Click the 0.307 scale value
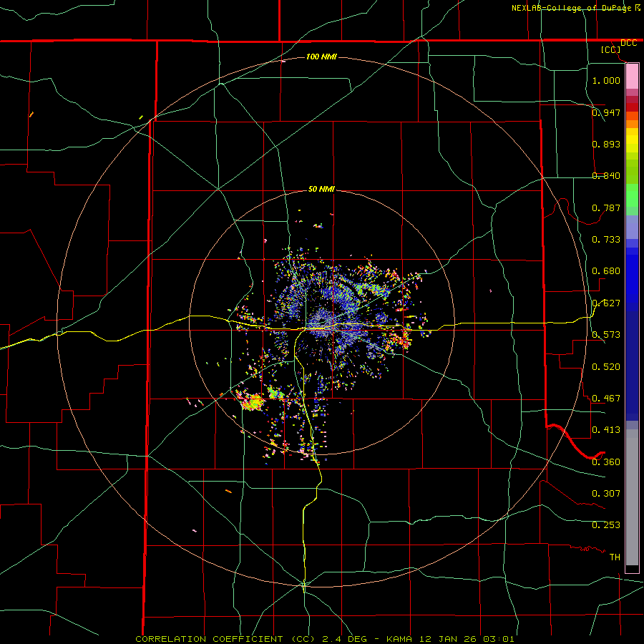 [x=606, y=494]
